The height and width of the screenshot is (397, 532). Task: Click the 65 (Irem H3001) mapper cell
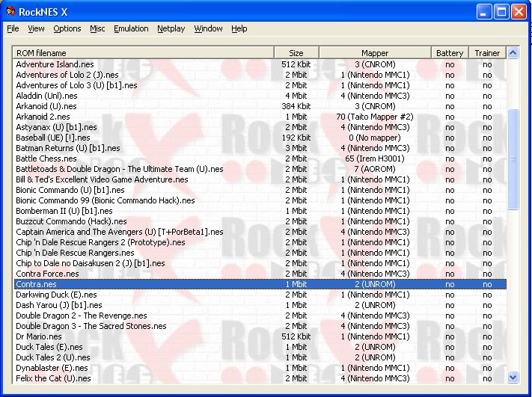point(375,159)
